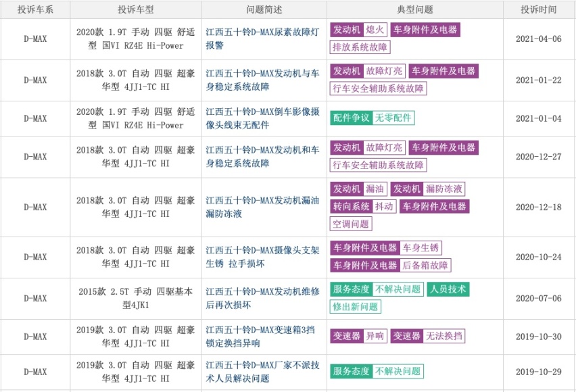Click the 投诉时间 column header
Image resolution: width=576 pixels, height=392 pixels.
coord(539,9)
